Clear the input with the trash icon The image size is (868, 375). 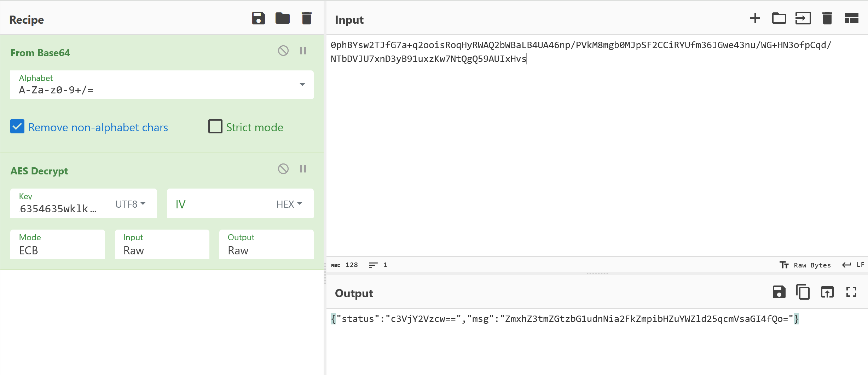click(827, 18)
